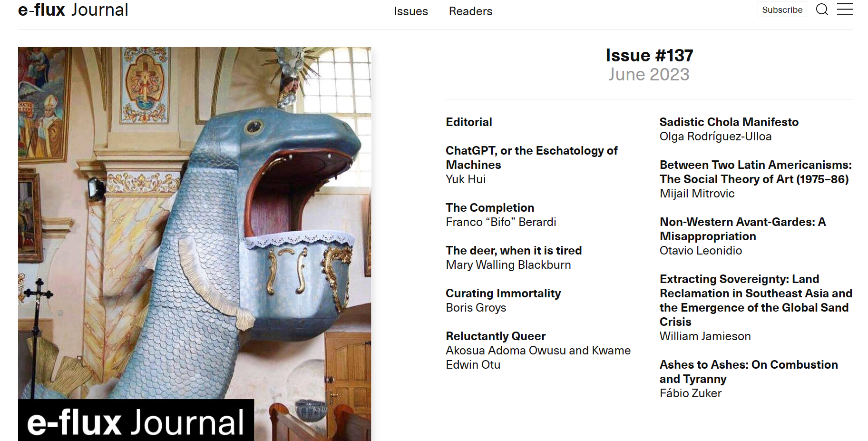This screenshot has height=441, width=868.
Task: Open Curating Immortality by Boris Groys
Action: [x=503, y=294]
